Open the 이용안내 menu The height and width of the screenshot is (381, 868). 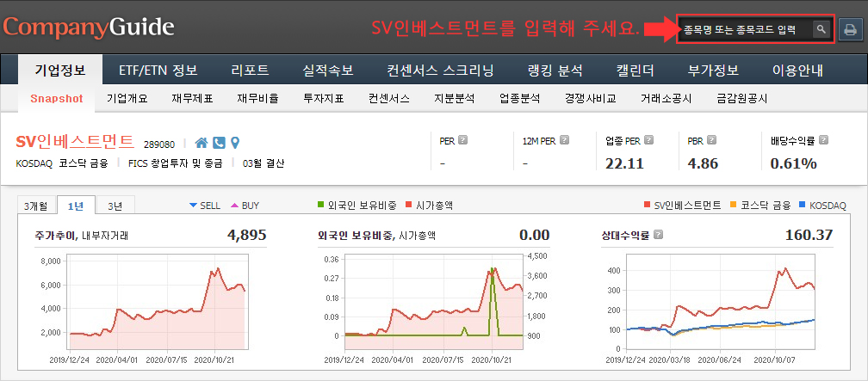point(797,71)
